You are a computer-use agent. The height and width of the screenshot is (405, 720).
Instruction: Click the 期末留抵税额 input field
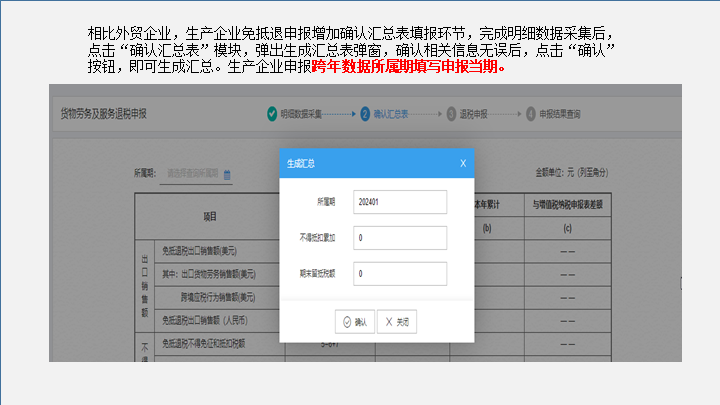[x=400, y=274]
